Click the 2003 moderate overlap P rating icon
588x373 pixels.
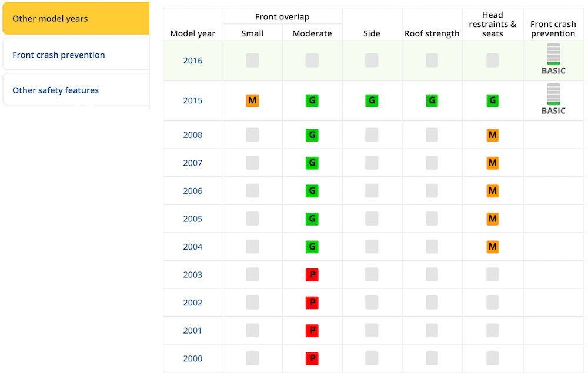[312, 274]
